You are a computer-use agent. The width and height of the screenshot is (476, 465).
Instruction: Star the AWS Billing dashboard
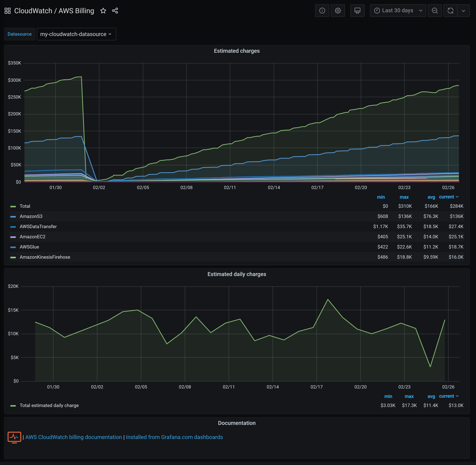tap(103, 11)
